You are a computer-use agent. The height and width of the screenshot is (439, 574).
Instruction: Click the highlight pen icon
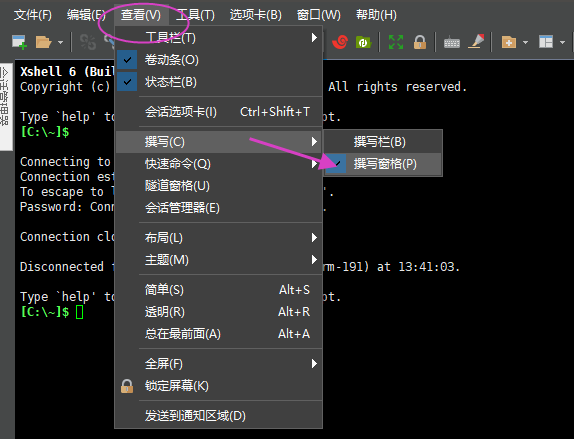(x=477, y=41)
